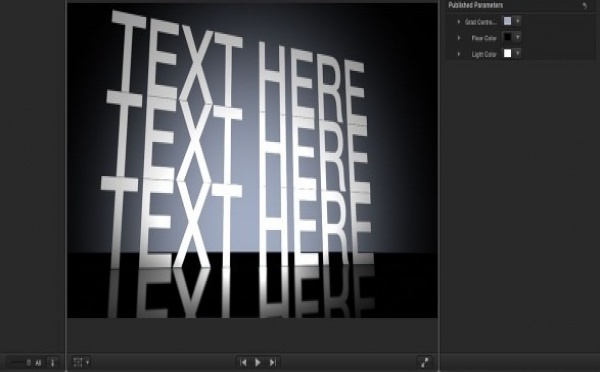
Task: Click the icon right of All button
Action: [53, 362]
